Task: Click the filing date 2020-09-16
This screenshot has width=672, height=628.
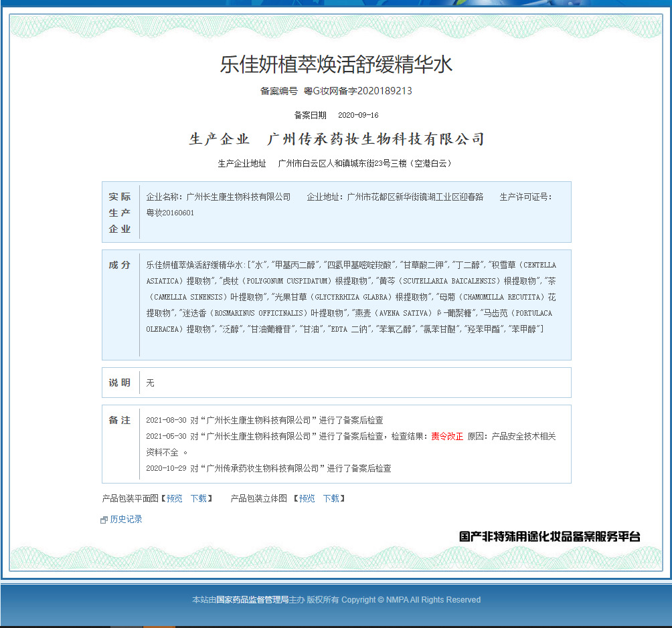Action: (358, 115)
